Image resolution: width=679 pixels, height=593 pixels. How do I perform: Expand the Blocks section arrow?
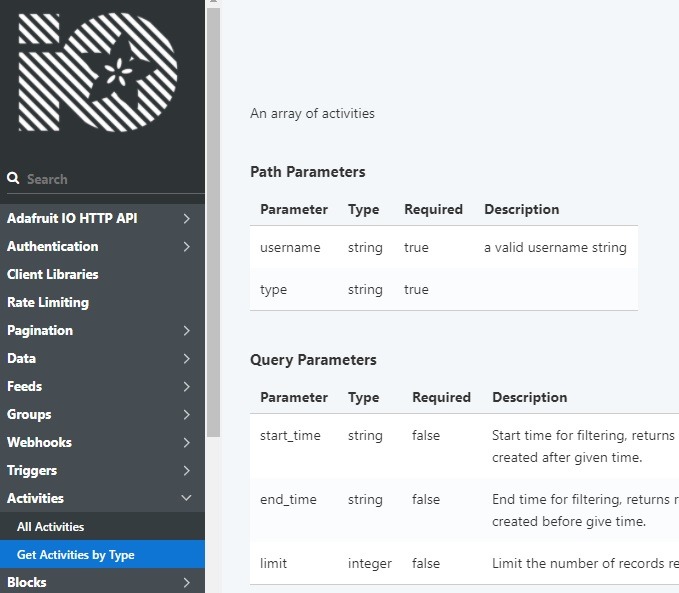(187, 583)
